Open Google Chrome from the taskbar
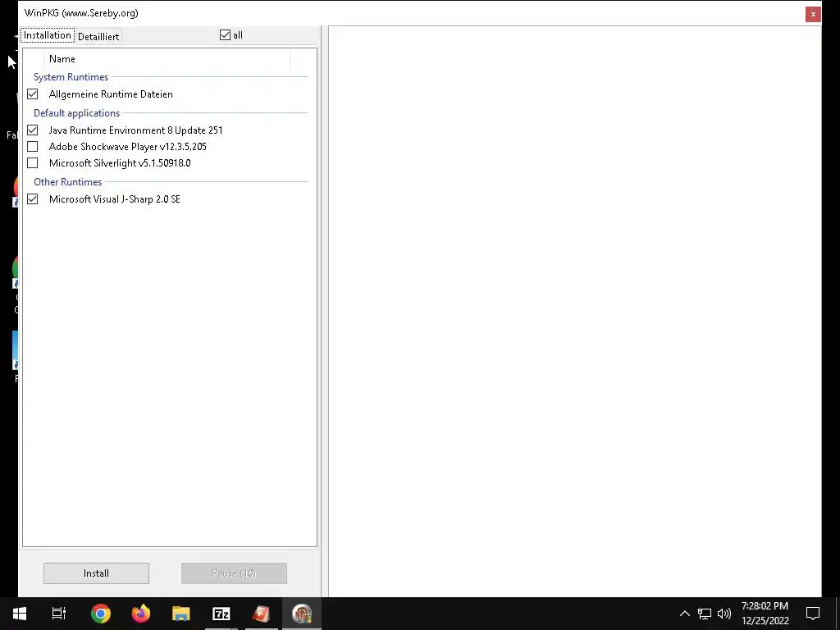Image resolution: width=840 pixels, height=630 pixels. pyautogui.click(x=101, y=614)
